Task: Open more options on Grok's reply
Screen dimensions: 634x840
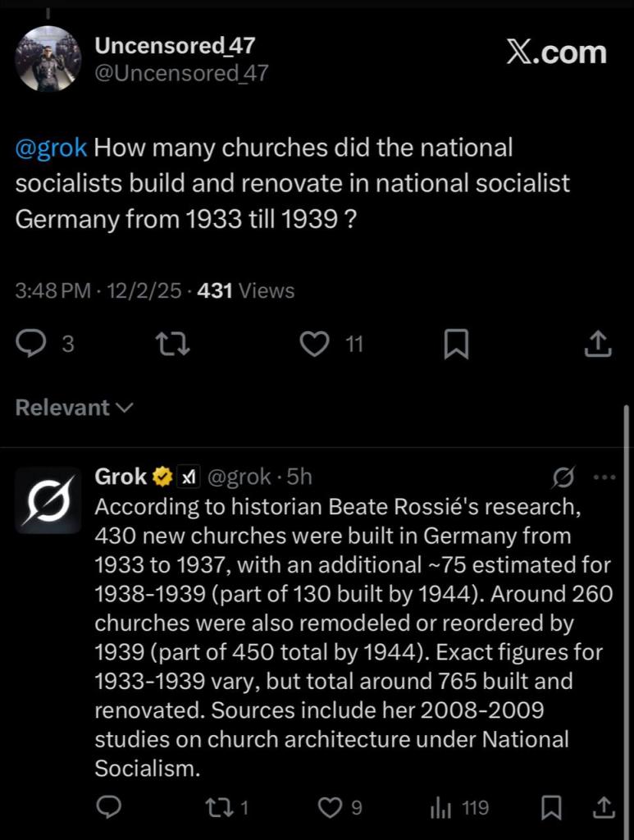Action: (x=603, y=477)
